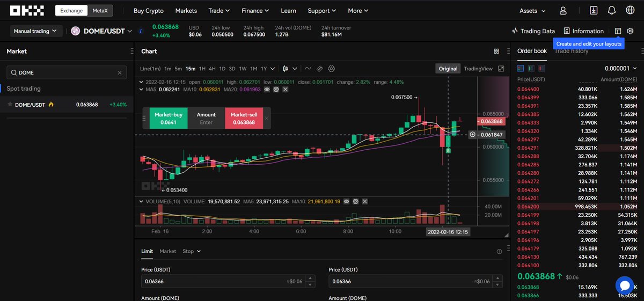Image resolution: width=644 pixels, height=301 pixels.
Task: Select Original chart view
Action: click(x=448, y=69)
